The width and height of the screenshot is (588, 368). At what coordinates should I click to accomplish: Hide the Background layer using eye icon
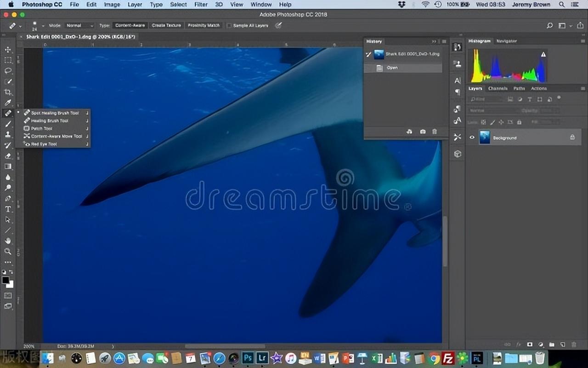(x=472, y=137)
